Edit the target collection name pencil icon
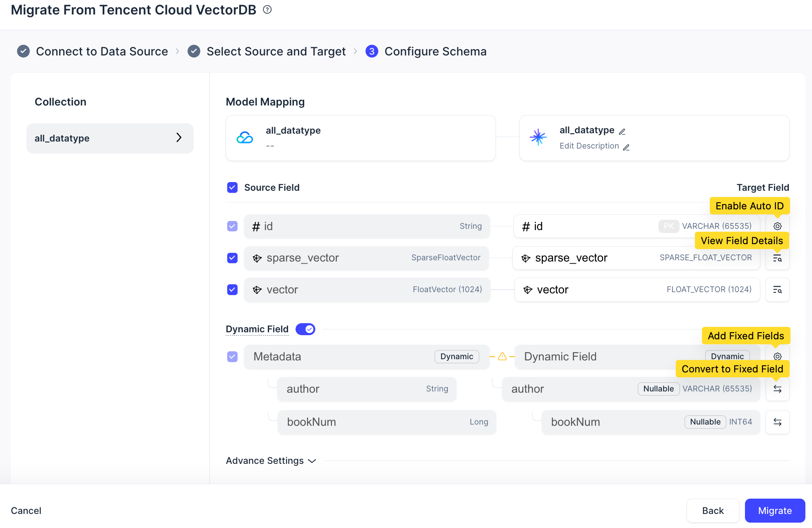Image resolution: width=812 pixels, height=528 pixels. [622, 131]
